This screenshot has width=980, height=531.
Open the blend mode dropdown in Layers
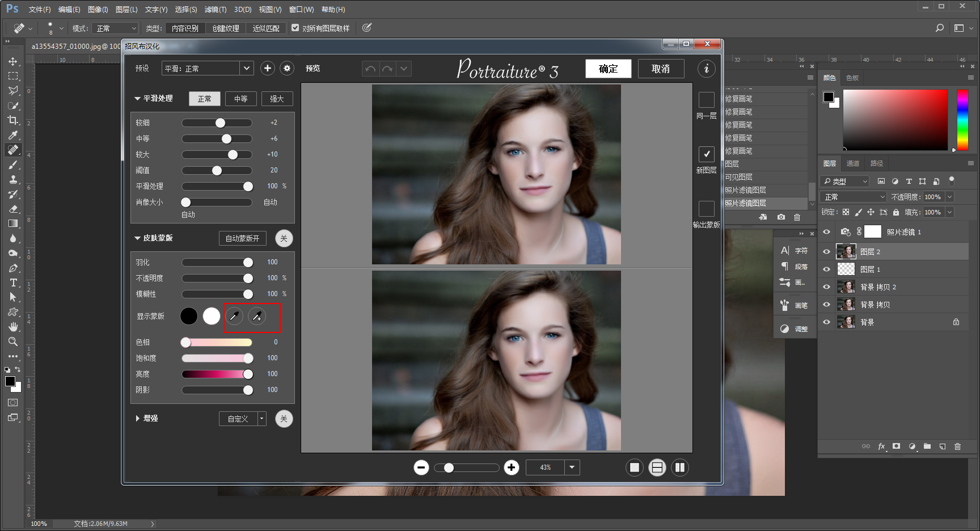tap(854, 197)
